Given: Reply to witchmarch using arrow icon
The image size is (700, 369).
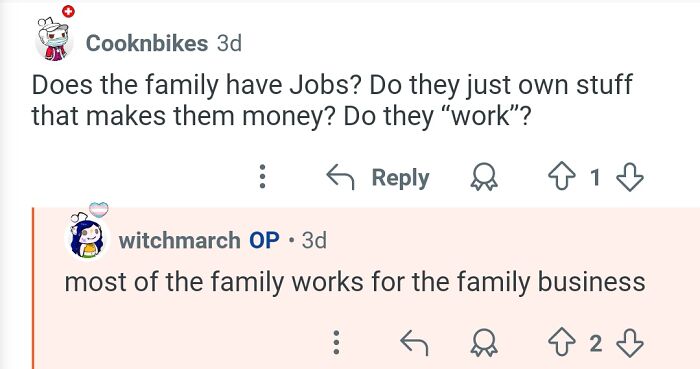Looking at the screenshot, I should 414,343.
